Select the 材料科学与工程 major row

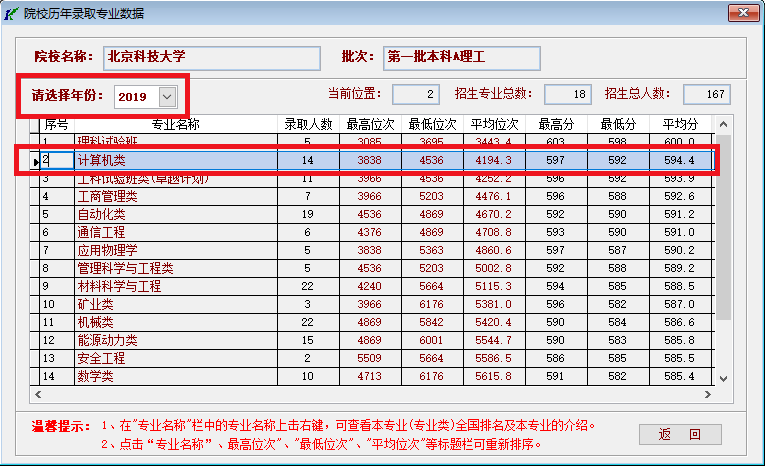(x=372, y=286)
